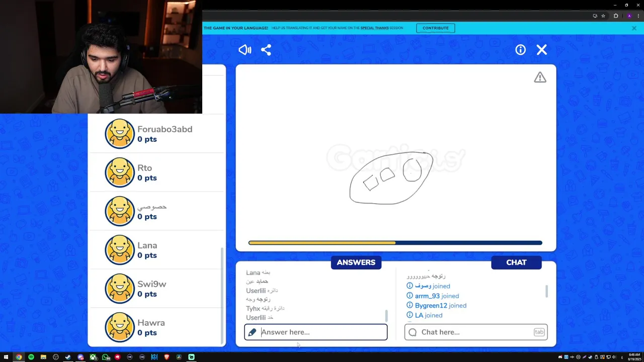Image resolution: width=644 pixels, height=362 pixels.
Task: Click the Answer here input field
Action: coord(316,332)
